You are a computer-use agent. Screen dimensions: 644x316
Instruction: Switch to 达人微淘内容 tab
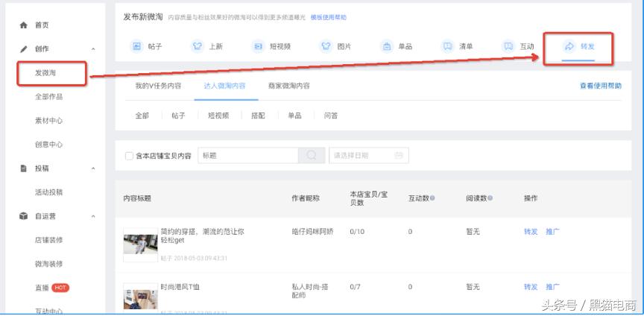pyautogui.click(x=224, y=86)
